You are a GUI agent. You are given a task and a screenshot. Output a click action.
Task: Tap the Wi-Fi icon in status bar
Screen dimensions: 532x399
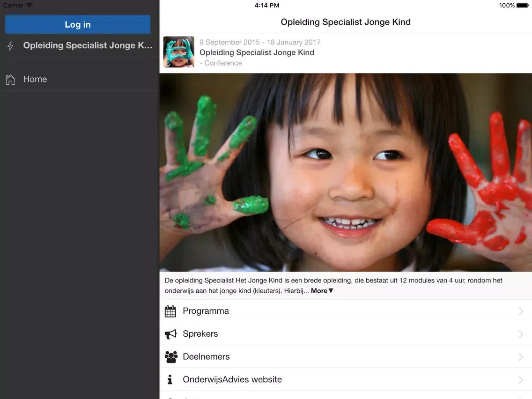tap(30, 5)
